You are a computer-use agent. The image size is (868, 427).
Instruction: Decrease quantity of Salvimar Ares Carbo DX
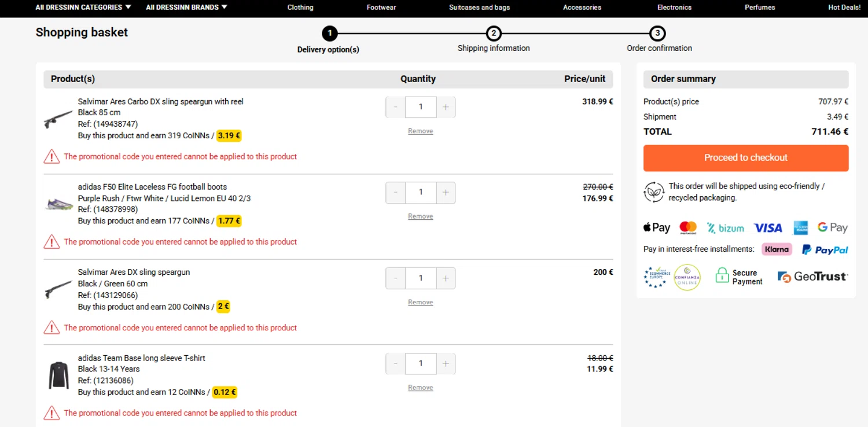(x=396, y=107)
